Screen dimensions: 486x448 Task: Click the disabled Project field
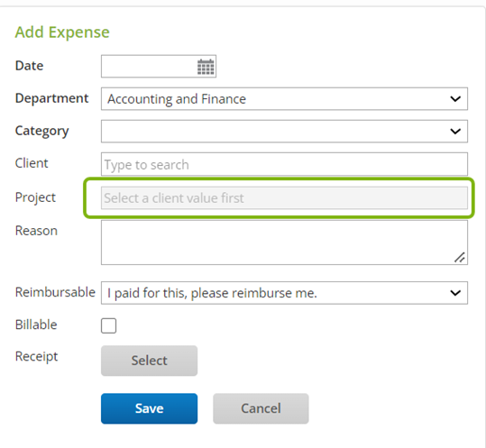(x=284, y=198)
